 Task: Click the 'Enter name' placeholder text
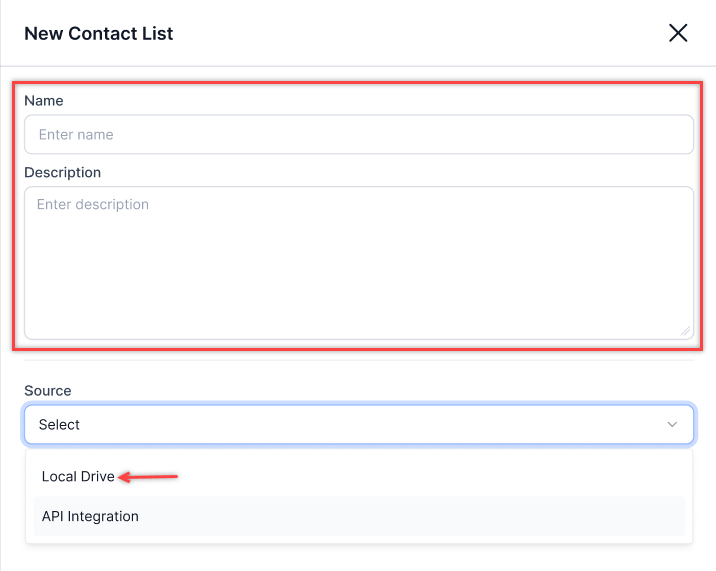tap(76, 134)
